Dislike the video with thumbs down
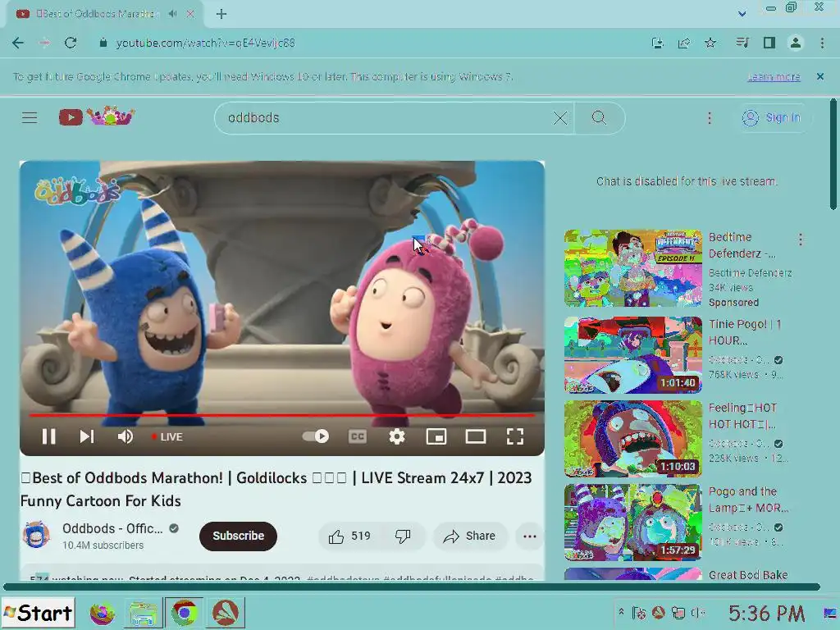This screenshot has height=630, width=840. pyautogui.click(x=403, y=536)
